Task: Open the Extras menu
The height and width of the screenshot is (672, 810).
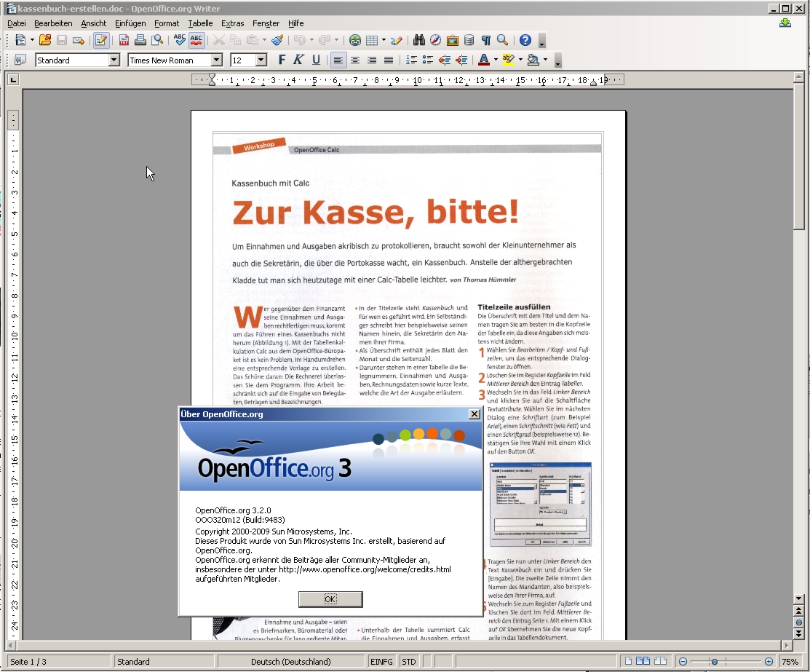Action: point(233,23)
